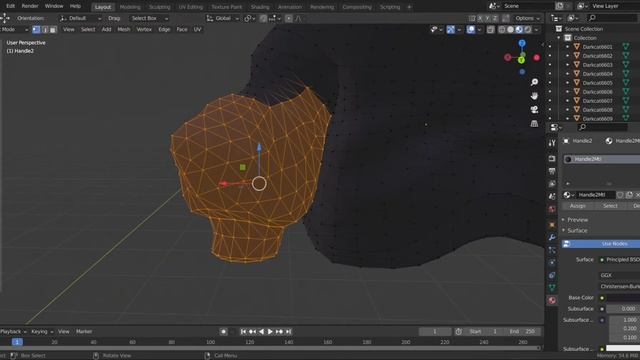
Task: Click the Y axis on navigation gizmo
Action: (x=521, y=60)
